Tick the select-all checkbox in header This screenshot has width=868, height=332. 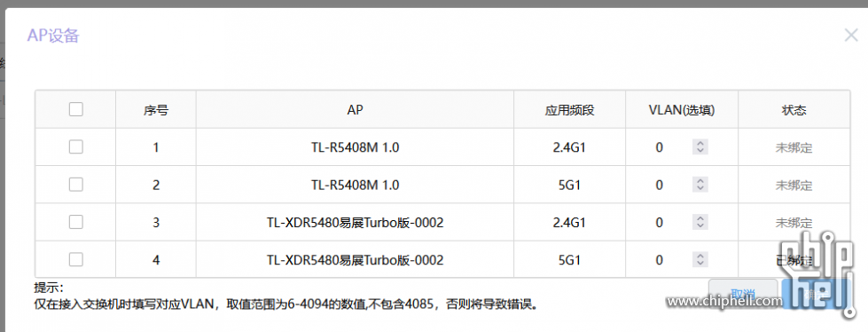(76, 109)
